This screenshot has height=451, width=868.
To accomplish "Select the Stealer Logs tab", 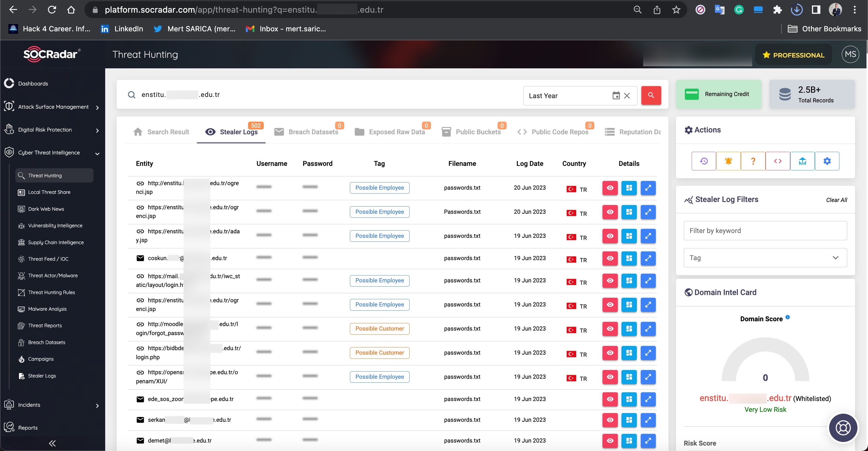I will (x=231, y=132).
